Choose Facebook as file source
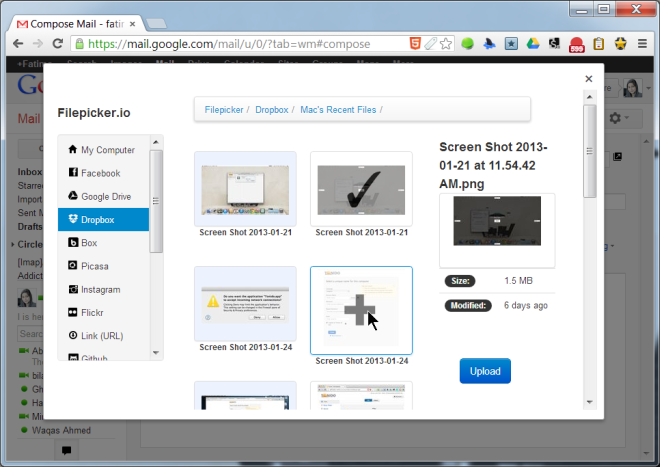The width and height of the screenshot is (660, 467). click(x=104, y=173)
